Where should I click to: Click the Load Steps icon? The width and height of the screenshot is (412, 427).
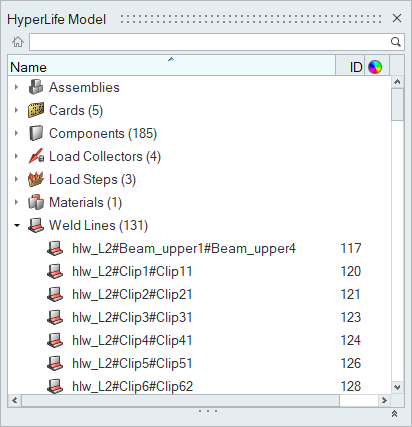point(36,179)
